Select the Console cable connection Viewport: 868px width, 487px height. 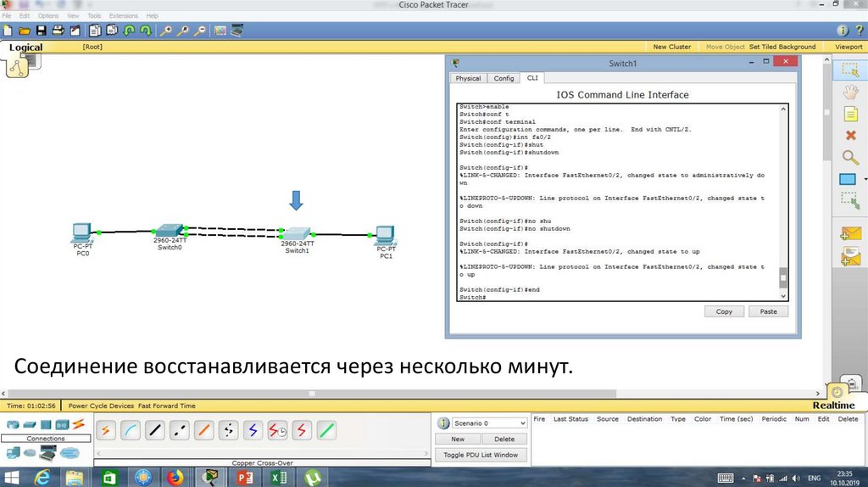point(130,430)
